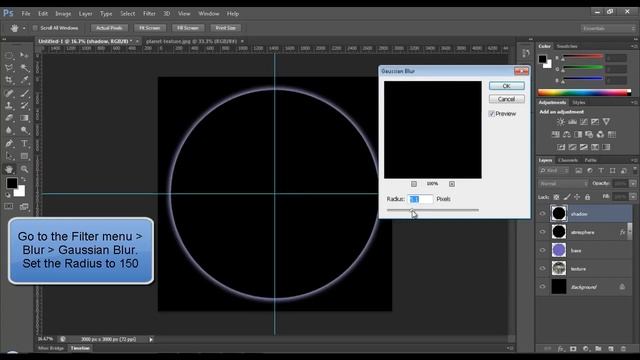Switch to planet-texture.jpg document tab
640x360 pixels.
pyautogui.click(x=191, y=41)
